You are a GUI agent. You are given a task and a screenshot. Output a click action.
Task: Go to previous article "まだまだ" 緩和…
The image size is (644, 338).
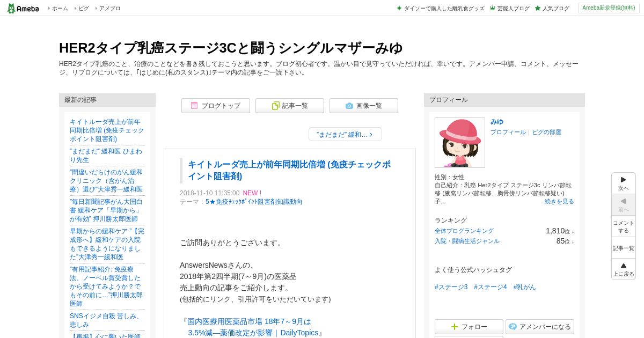(x=345, y=134)
